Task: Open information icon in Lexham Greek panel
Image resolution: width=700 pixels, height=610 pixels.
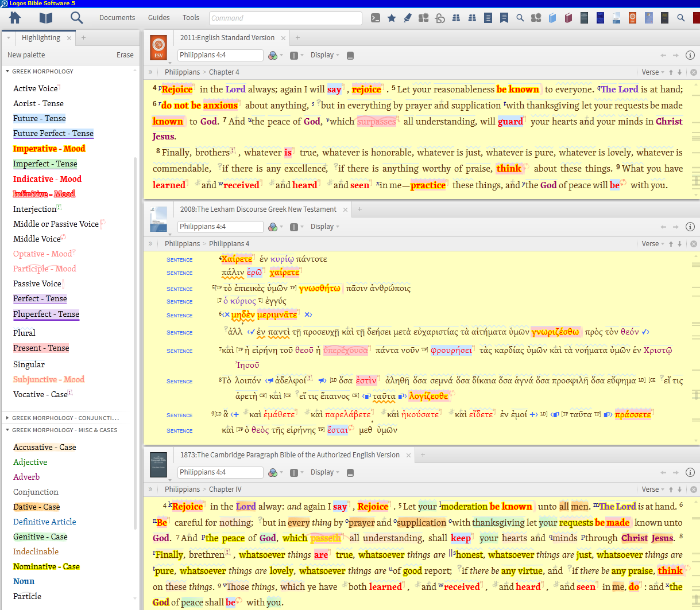Action: coord(690,227)
